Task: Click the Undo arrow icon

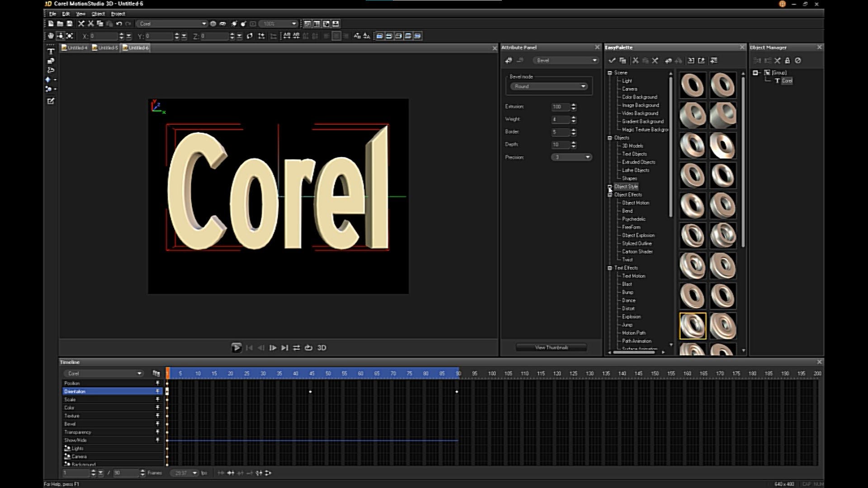Action: tap(119, 23)
